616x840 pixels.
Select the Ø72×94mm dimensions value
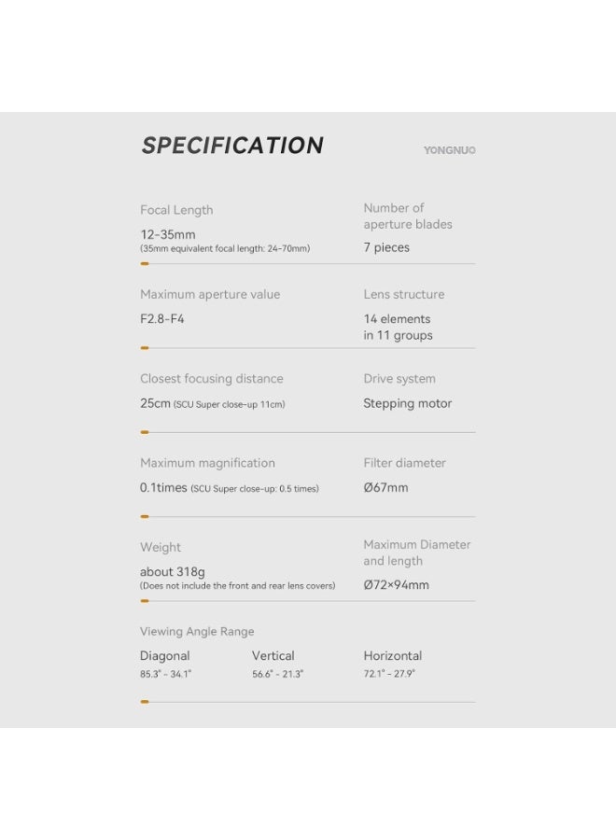pos(396,585)
